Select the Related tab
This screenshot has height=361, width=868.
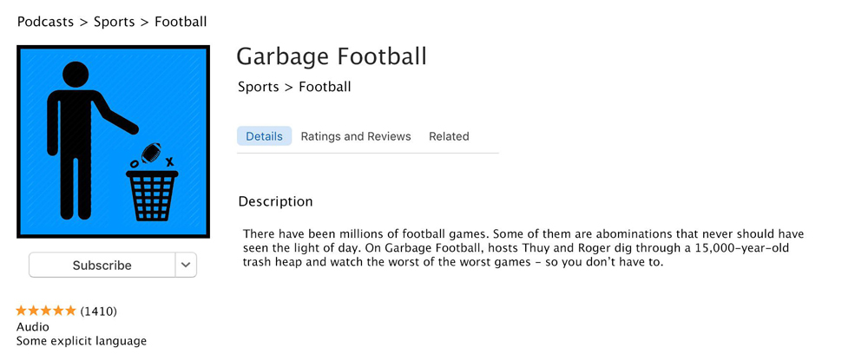click(449, 136)
